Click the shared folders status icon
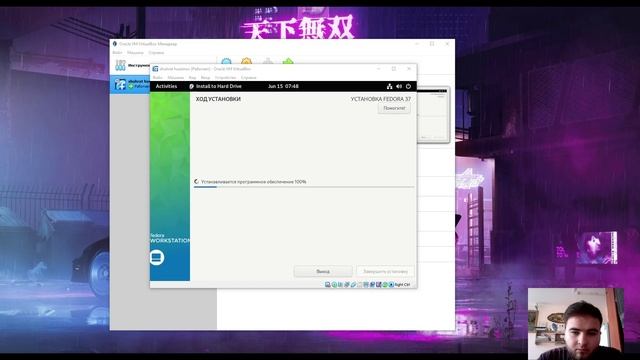 pyautogui.click(x=360, y=284)
